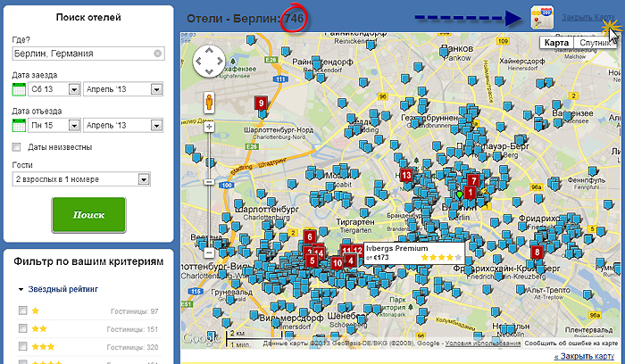Click red hotel marker number 13
This screenshot has width=625, height=364.
tap(406, 176)
